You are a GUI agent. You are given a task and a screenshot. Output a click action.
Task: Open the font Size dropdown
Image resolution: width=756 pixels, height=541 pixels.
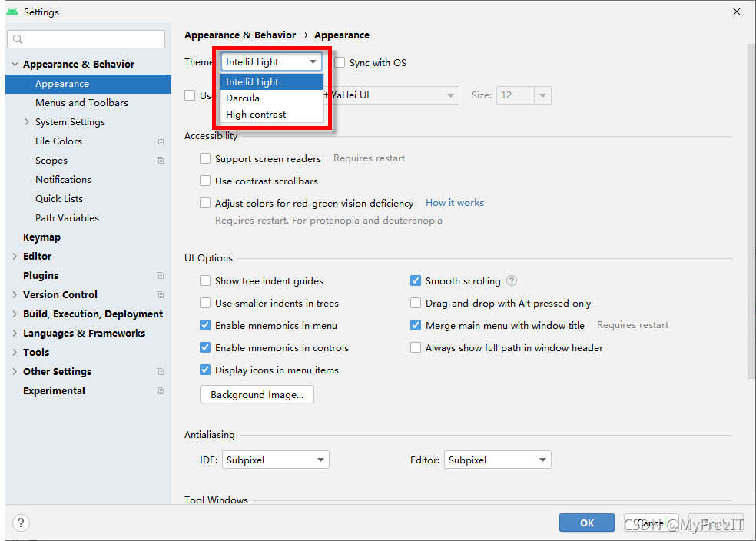tap(542, 95)
